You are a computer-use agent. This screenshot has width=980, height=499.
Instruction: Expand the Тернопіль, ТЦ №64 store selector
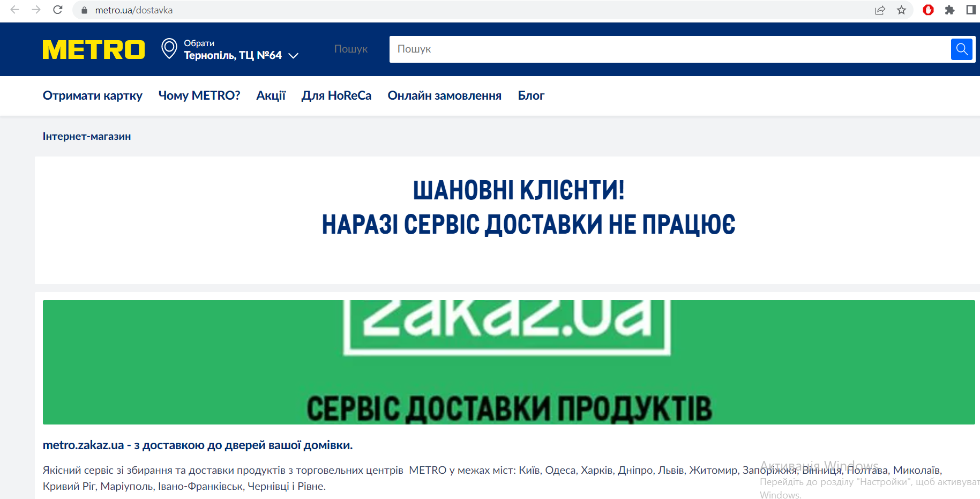233,55
